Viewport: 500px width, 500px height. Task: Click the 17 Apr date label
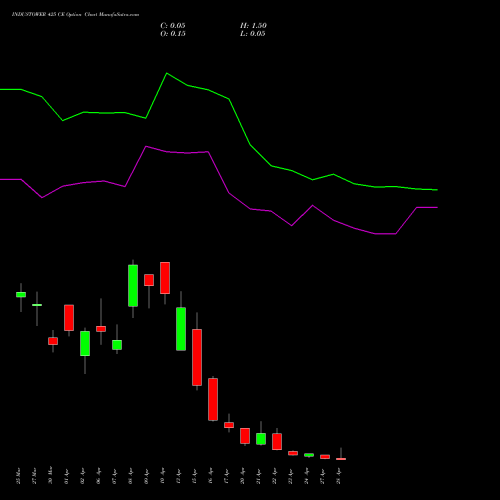pos(226,476)
